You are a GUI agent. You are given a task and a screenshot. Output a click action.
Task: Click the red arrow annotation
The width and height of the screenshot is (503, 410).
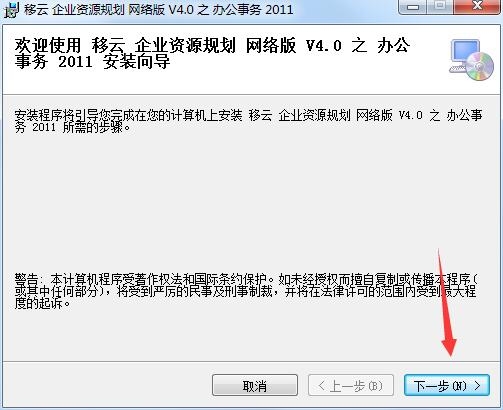[446, 303]
